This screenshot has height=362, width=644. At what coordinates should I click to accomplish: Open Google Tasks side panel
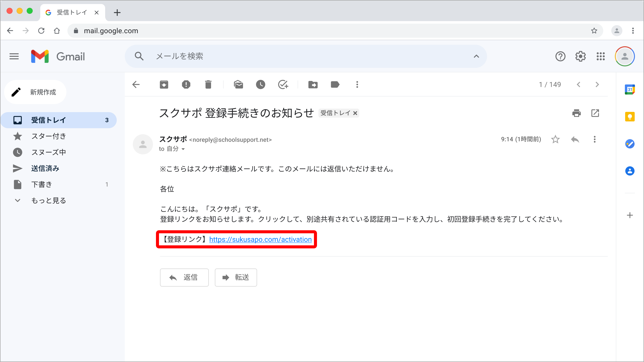tap(630, 144)
